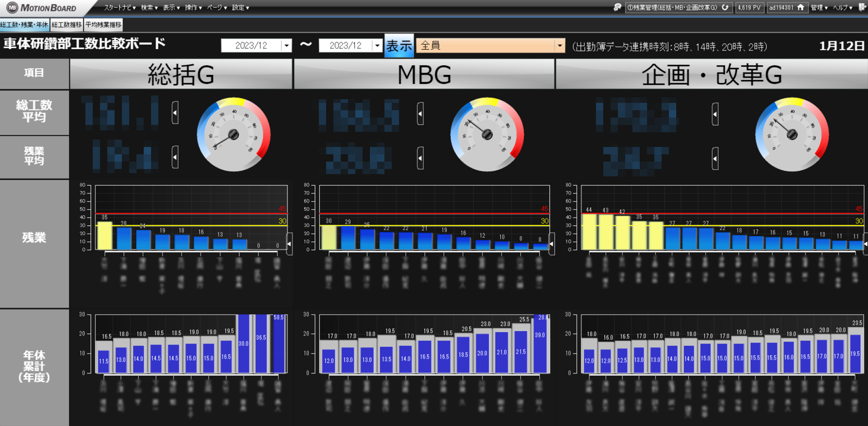The image size is (868, 426).
Task: Click the board reload icon
Action: tap(725, 7)
